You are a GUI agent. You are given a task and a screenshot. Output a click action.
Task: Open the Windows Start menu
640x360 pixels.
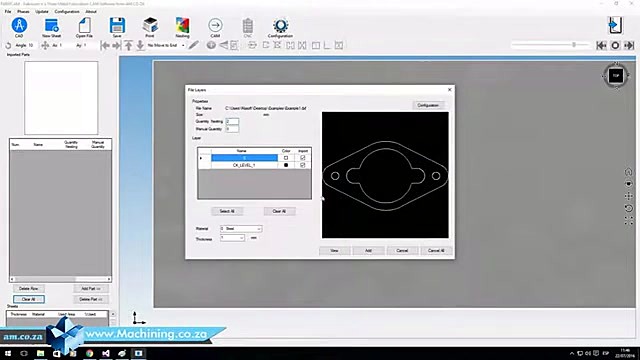point(8,353)
